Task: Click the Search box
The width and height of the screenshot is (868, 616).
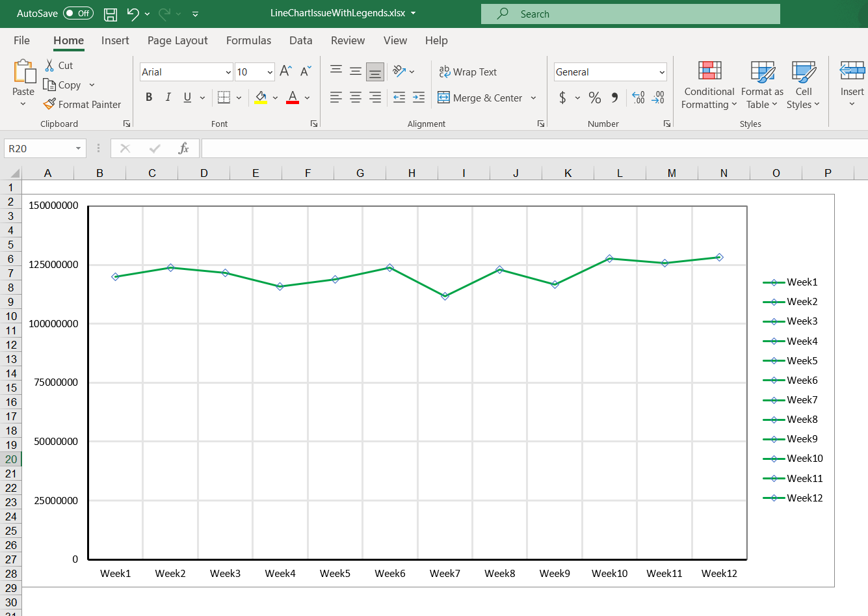Action: click(x=630, y=14)
